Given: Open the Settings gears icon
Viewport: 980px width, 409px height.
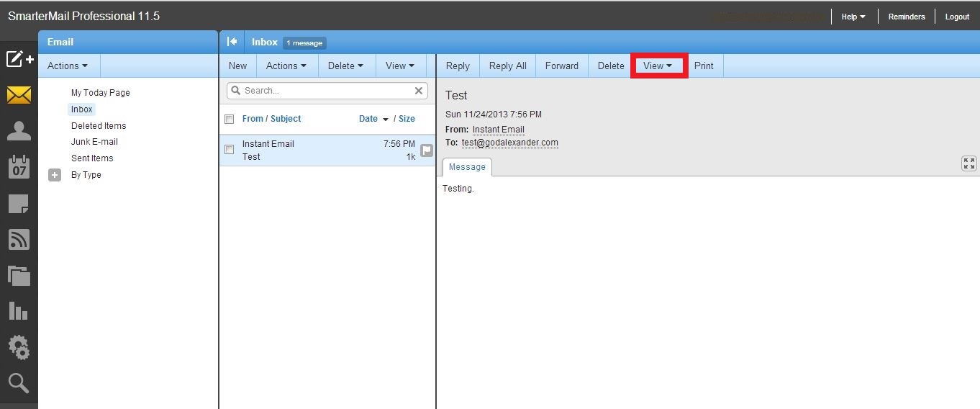Looking at the screenshot, I should (19, 347).
